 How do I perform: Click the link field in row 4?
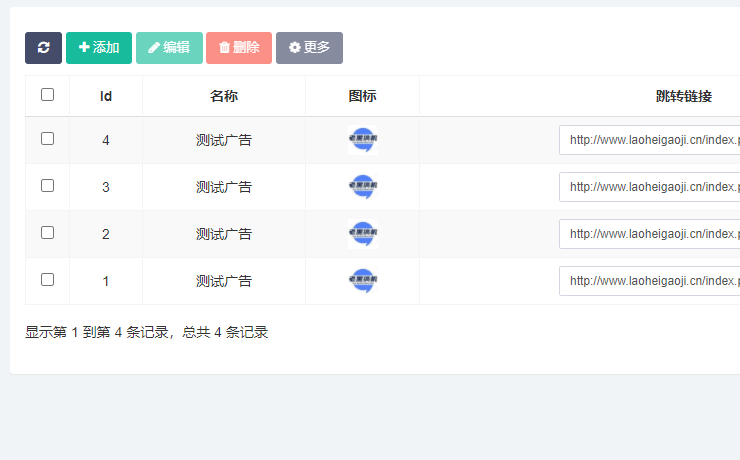coord(649,140)
